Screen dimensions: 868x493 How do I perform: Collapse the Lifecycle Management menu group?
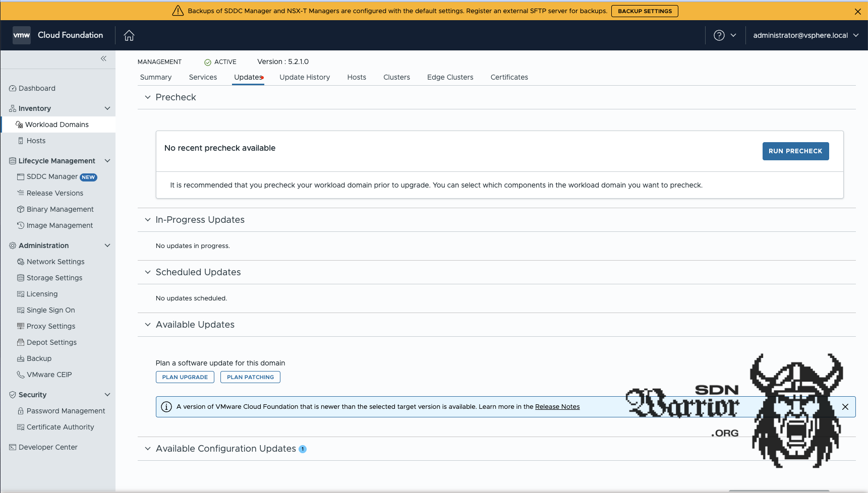point(107,161)
